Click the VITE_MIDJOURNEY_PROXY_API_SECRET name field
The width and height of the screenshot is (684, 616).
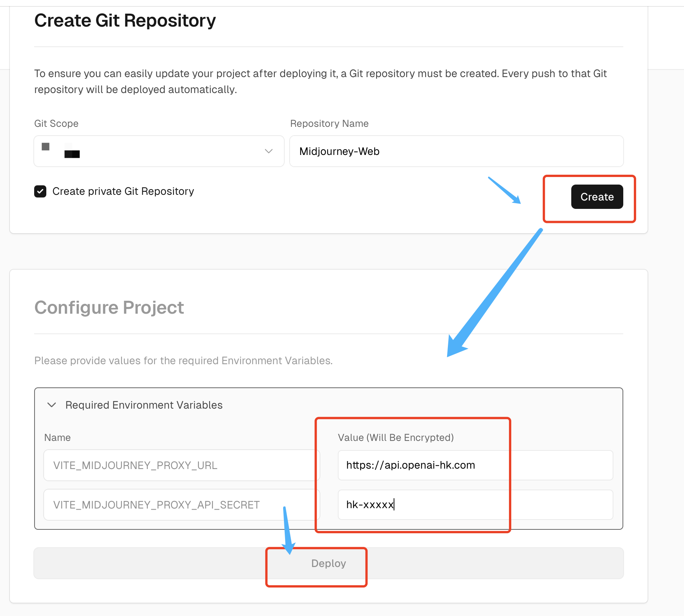point(181,505)
